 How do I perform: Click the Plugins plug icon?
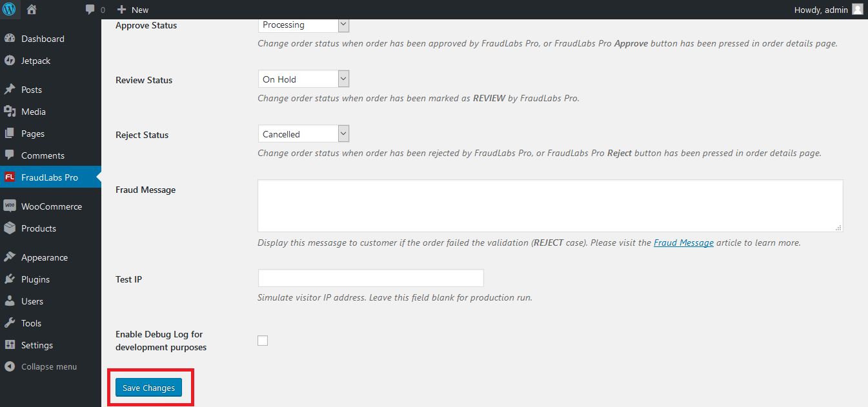point(10,279)
